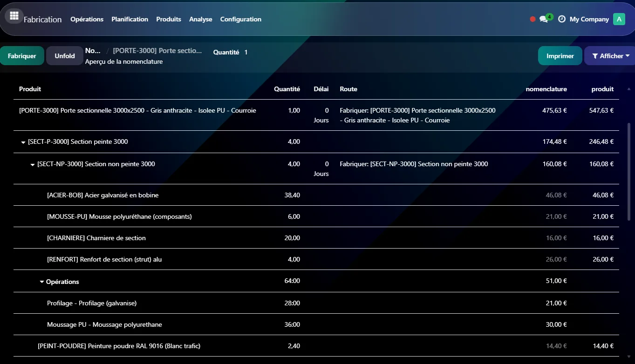Click the red status dot indicator

tap(533, 19)
